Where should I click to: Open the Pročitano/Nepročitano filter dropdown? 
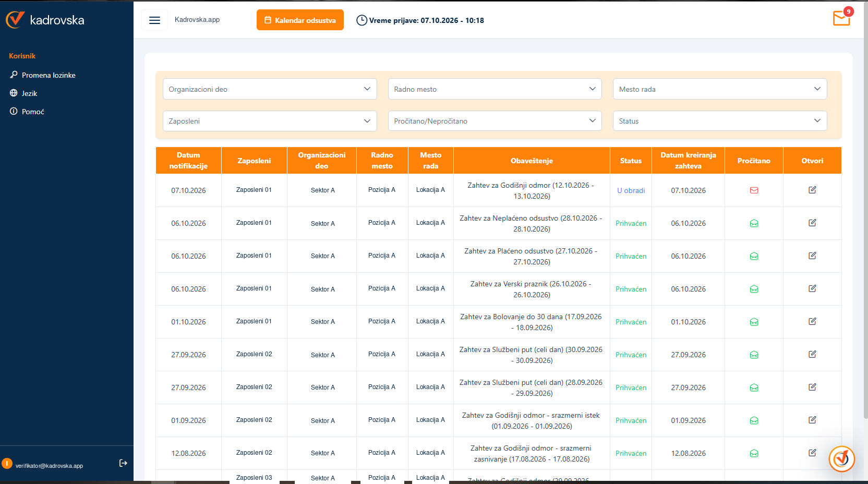coord(495,121)
